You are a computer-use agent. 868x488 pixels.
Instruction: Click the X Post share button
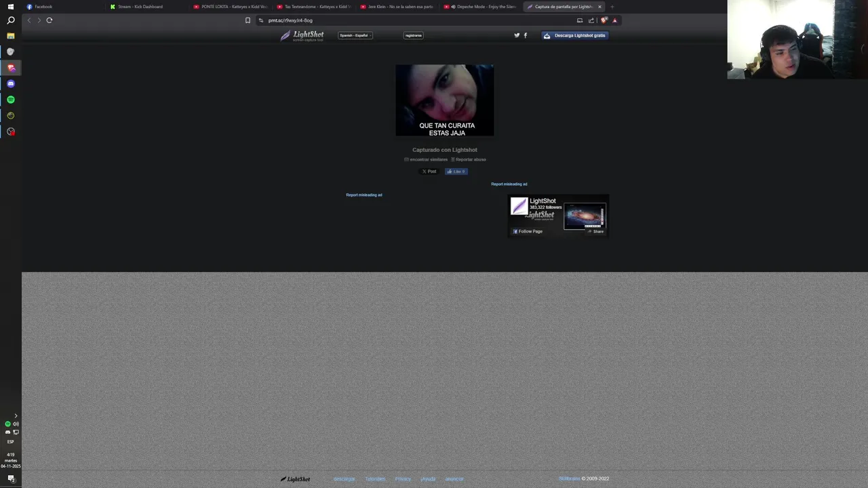(x=429, y=171)
